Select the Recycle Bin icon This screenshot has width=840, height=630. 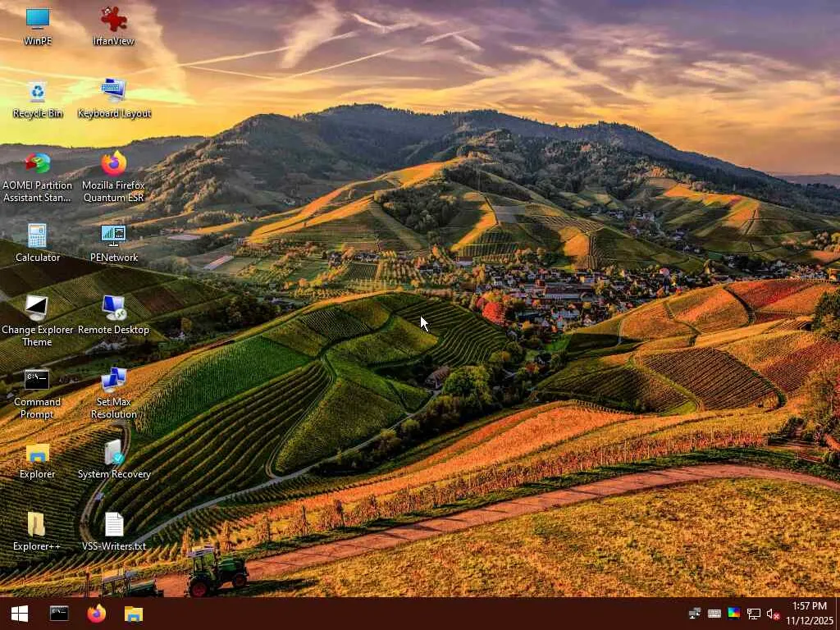coord(38,99)
